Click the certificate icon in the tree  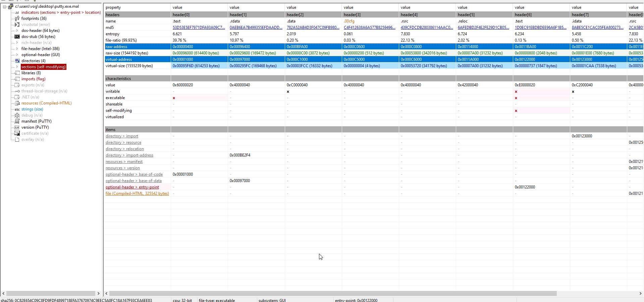pos(17,133)
